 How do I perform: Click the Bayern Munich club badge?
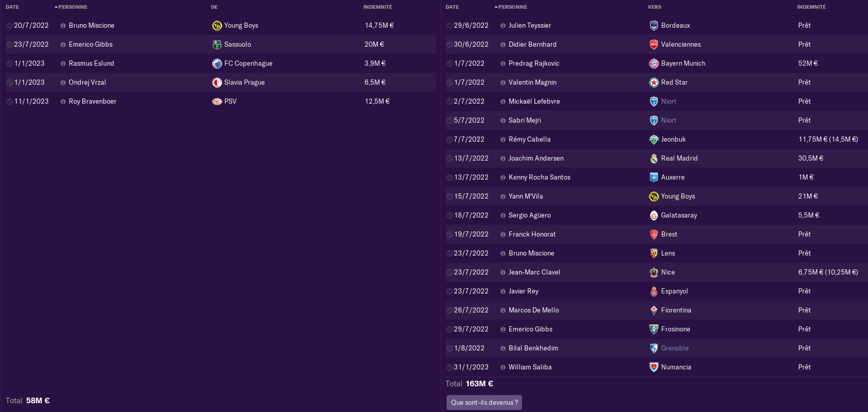(x=654, y=64)
